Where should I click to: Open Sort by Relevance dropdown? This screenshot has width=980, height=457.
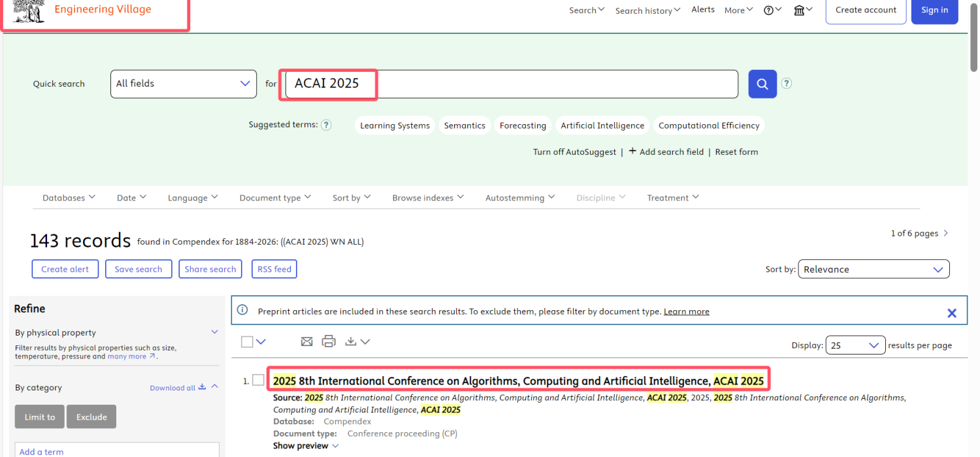pos(874,269)
